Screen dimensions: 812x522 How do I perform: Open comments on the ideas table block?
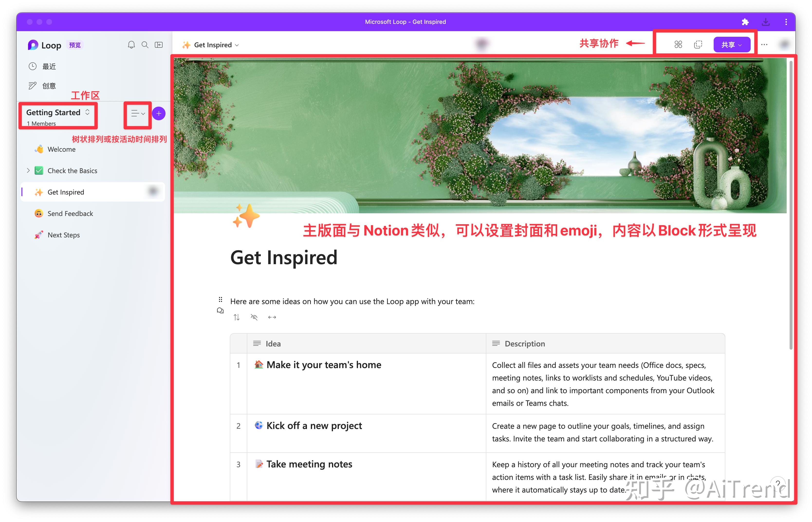220,310
